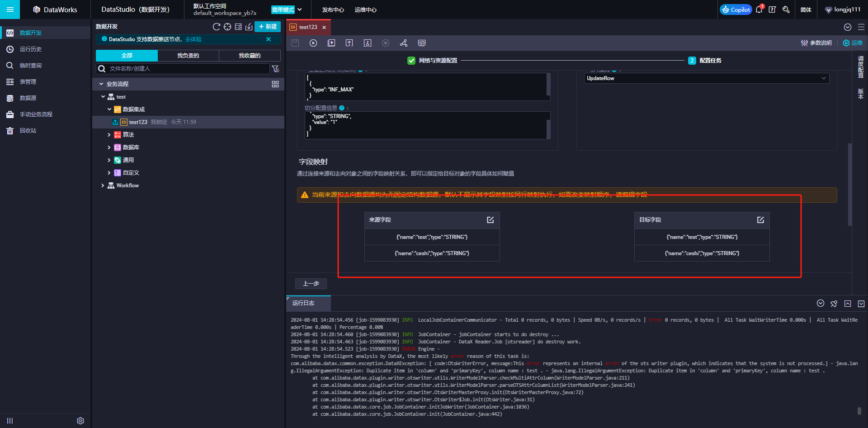
Task: Locate current file with crosshair icon
Action: pos(227,27)
